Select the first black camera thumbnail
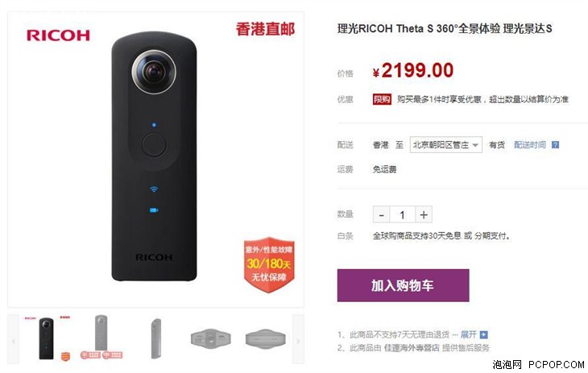This screenshot has height=373, width=588. (47, 339)
